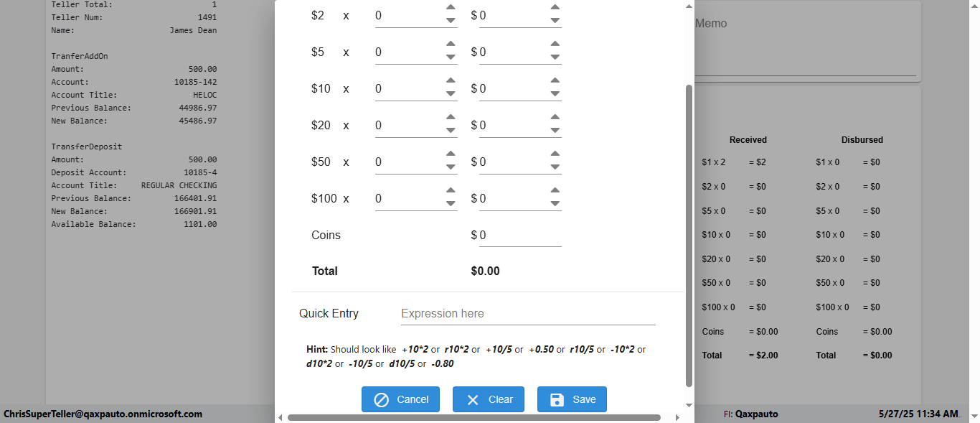Decrease the $50 dollar amount value
This screenshot has width=980, height=423.
pos(555,167)
